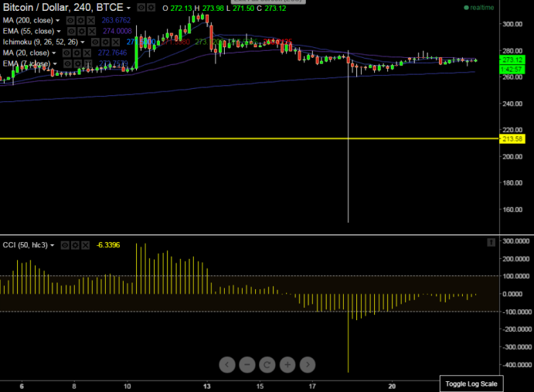Screen dimensions: 534x392
Task: Expand MA (20, close) dropdown arrow
Action: tap(54, 53)
